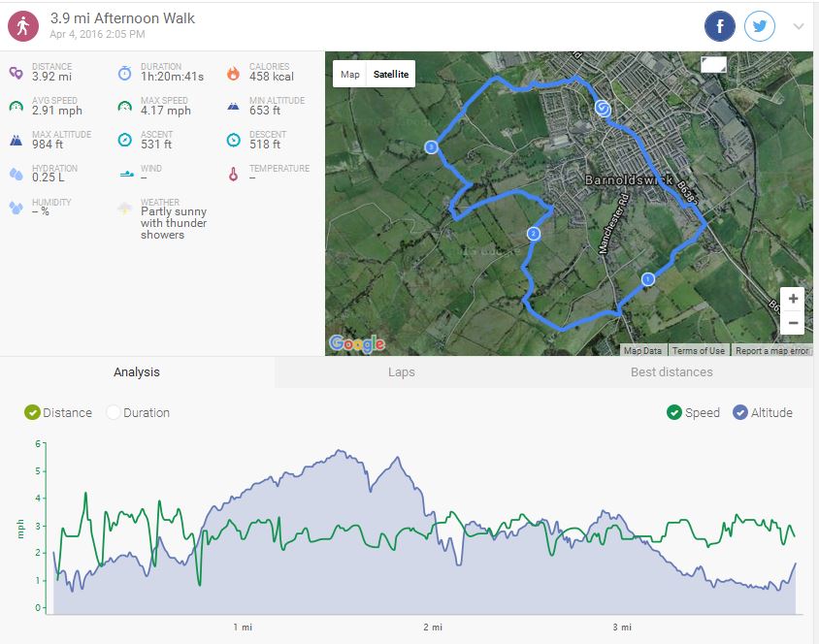Click the walking activity icon
819x644 pixels.
tap(23, 25)
